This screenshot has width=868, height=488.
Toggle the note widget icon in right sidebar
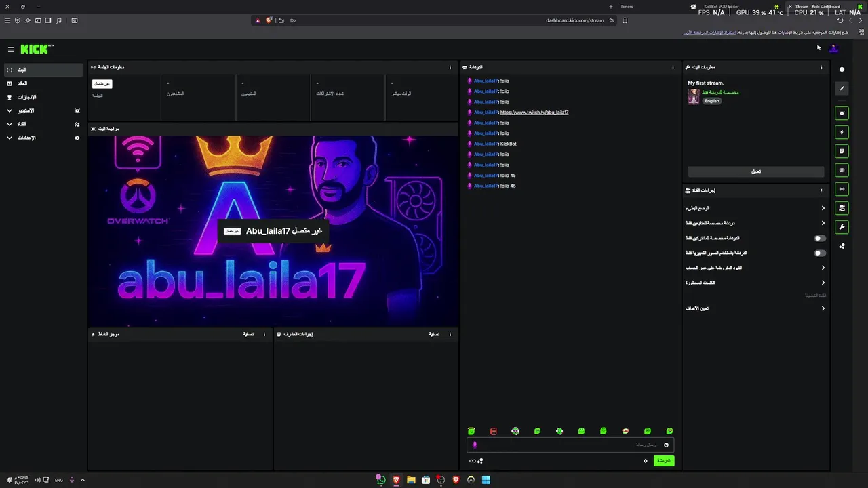coord(842,151)
